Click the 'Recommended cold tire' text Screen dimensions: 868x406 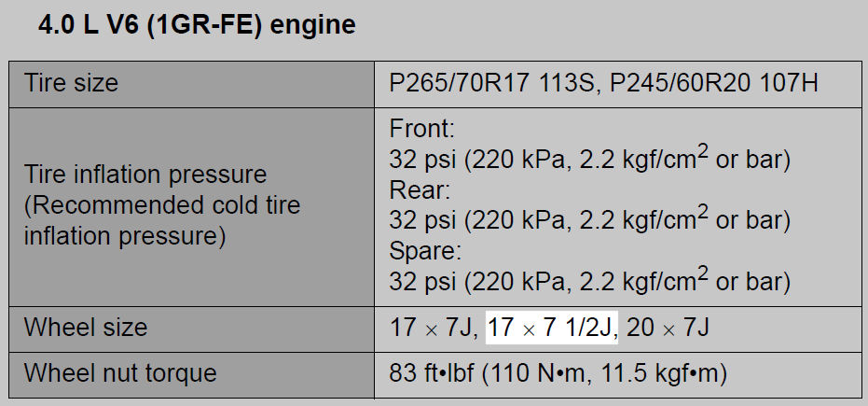click(162, 205)
